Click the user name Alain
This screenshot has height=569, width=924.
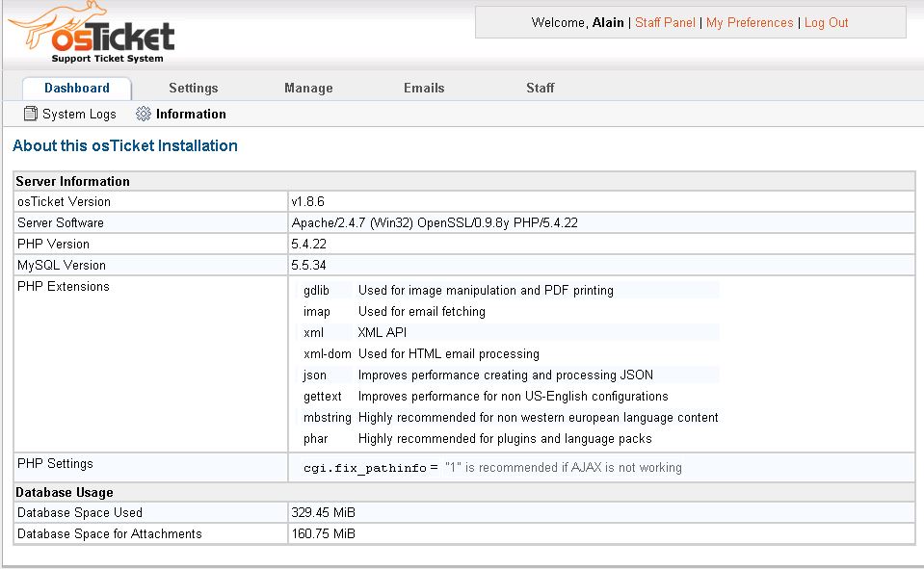coord(608,22)
